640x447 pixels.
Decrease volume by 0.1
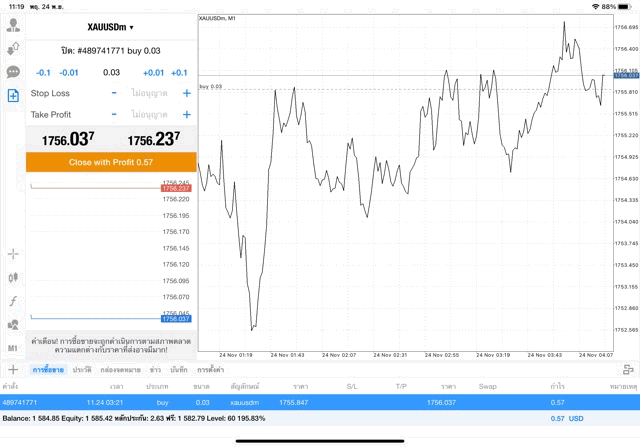(43, 73)
